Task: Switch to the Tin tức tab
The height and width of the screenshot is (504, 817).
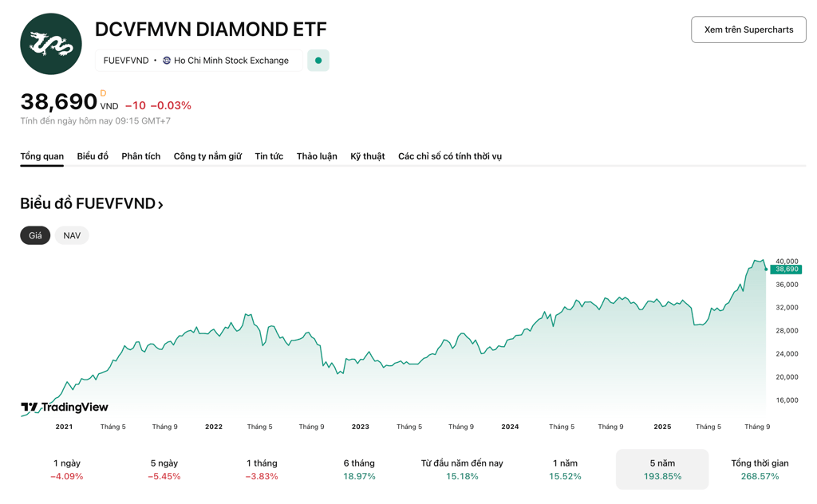Action: 269,156
